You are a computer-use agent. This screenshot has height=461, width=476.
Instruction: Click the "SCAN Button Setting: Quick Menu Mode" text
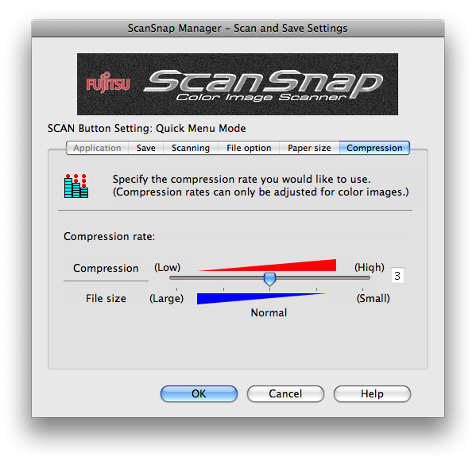click(x=147, y=129)
